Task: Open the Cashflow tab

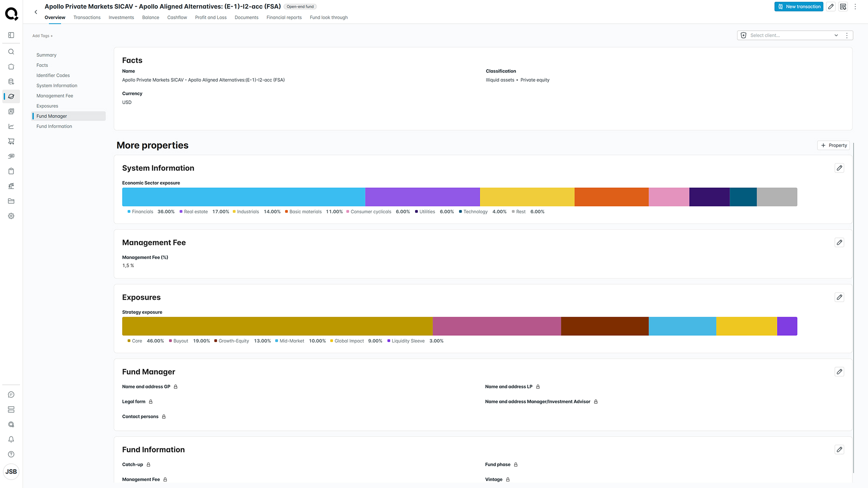Action: point(177,18)
